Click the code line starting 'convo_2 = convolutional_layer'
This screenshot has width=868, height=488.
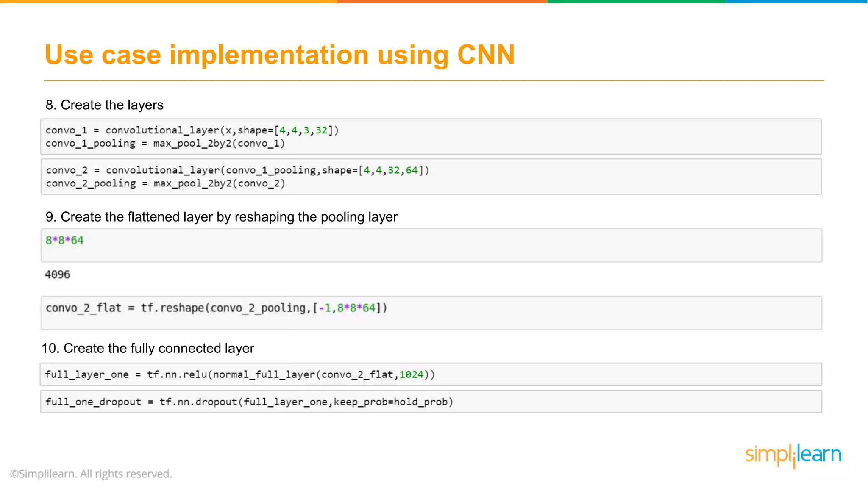(237, 170)
